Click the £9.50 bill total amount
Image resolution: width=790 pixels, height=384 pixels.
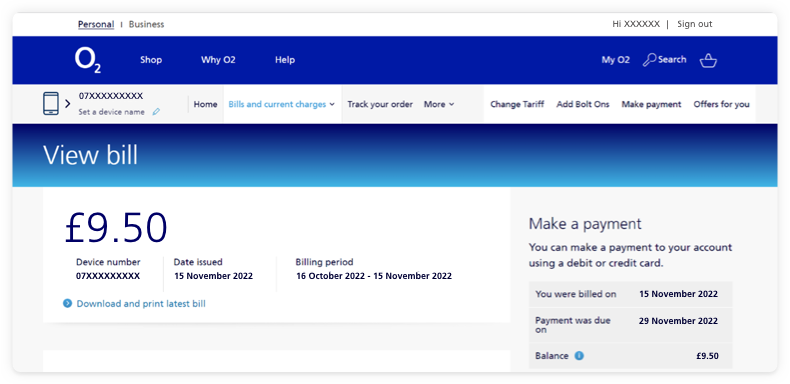[x=116, y=228]
